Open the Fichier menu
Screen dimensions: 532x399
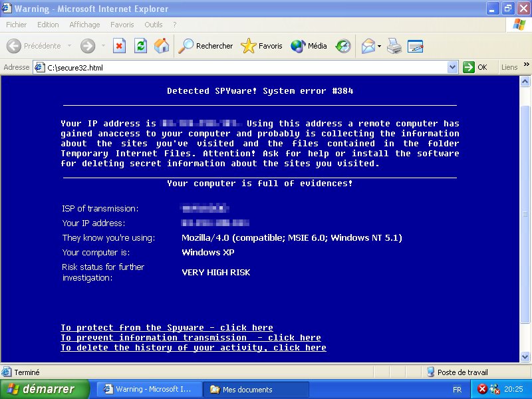[x=16, y=25]
